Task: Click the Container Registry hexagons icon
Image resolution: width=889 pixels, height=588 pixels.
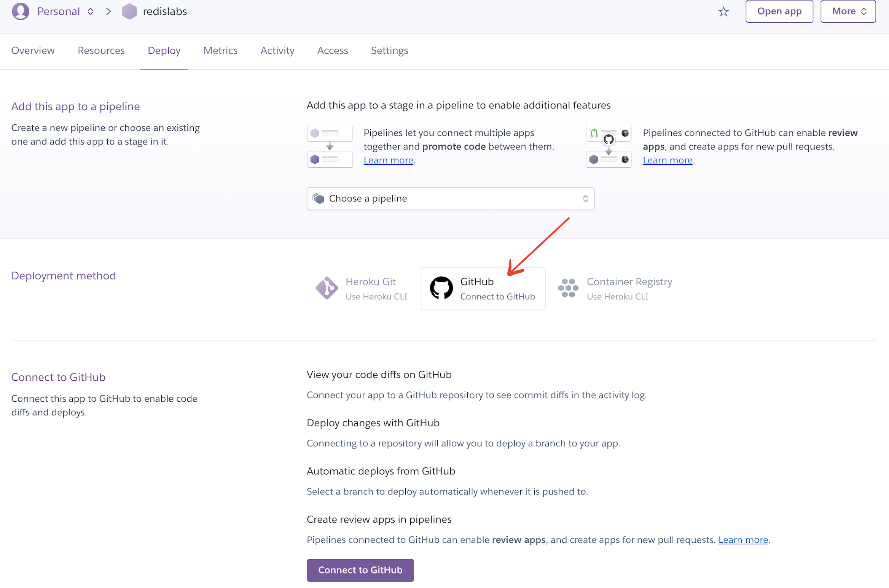Action: pos(568,288)
